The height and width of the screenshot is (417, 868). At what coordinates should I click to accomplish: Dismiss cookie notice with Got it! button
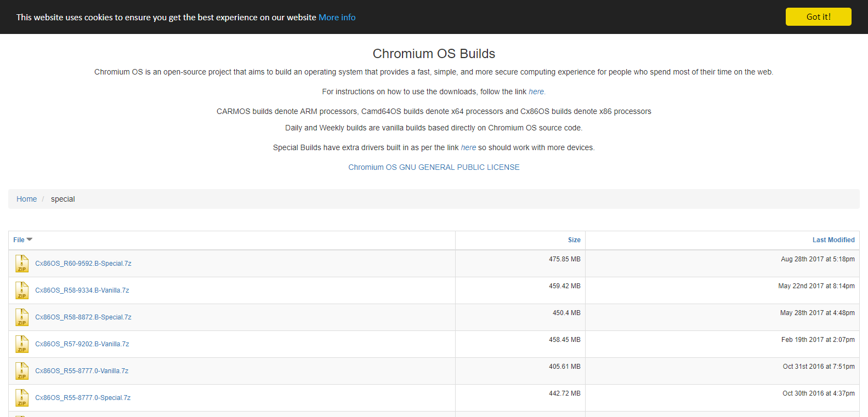tap(818, 17)
